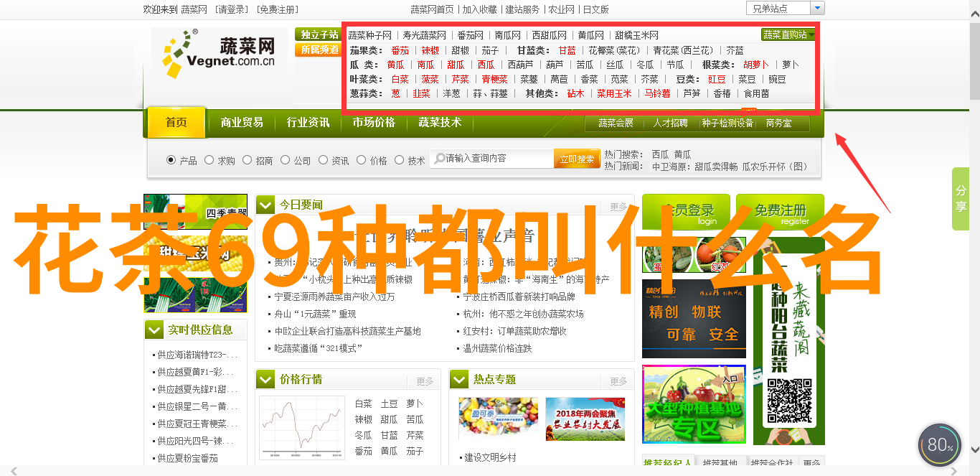980x476 pixels.
Task: Click the green chevron icon beside 实时供应信息
Action: coord(154,330)
